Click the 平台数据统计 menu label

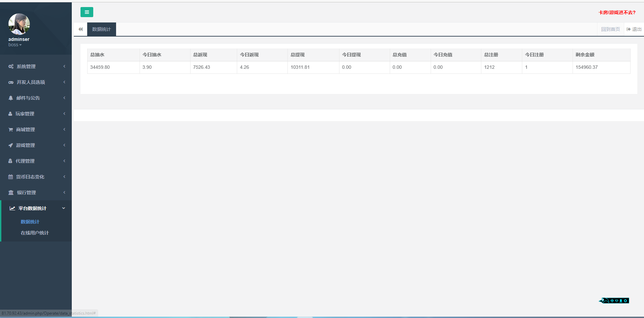click(33, 208)
